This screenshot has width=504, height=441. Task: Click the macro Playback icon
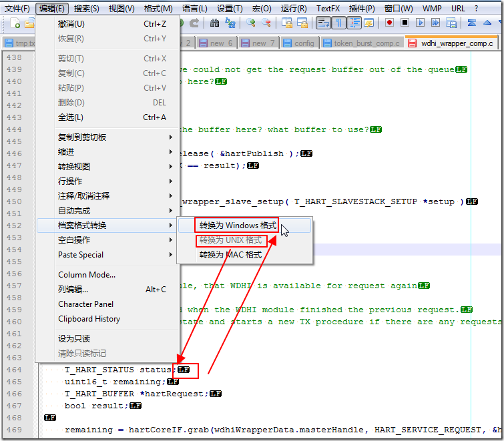click(420, 23)
